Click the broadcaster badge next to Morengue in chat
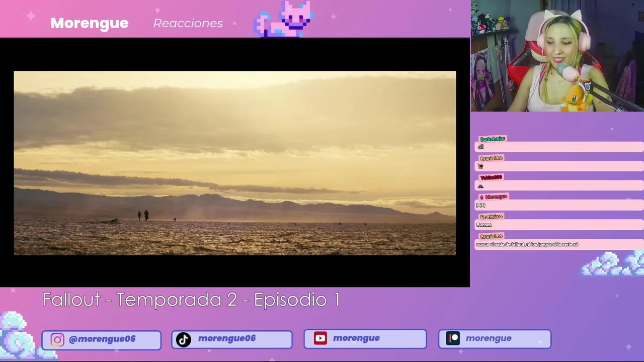This screenshot has width=644, height=362. point(481,197)
